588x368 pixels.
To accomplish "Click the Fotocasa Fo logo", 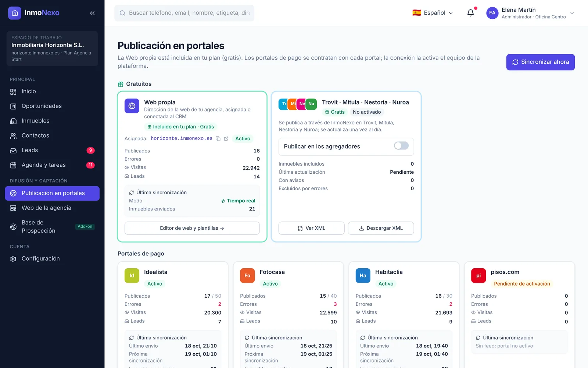I will [x=247, y=276].
